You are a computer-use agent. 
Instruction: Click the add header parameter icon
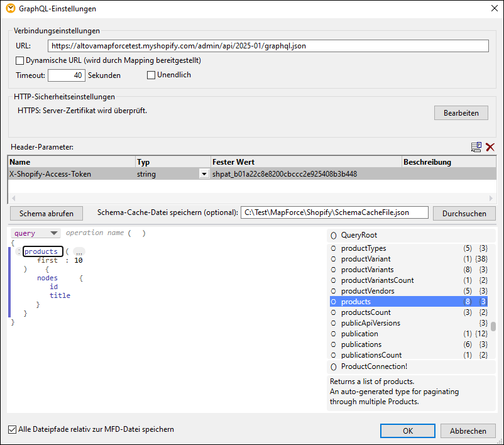click(476, 146)
